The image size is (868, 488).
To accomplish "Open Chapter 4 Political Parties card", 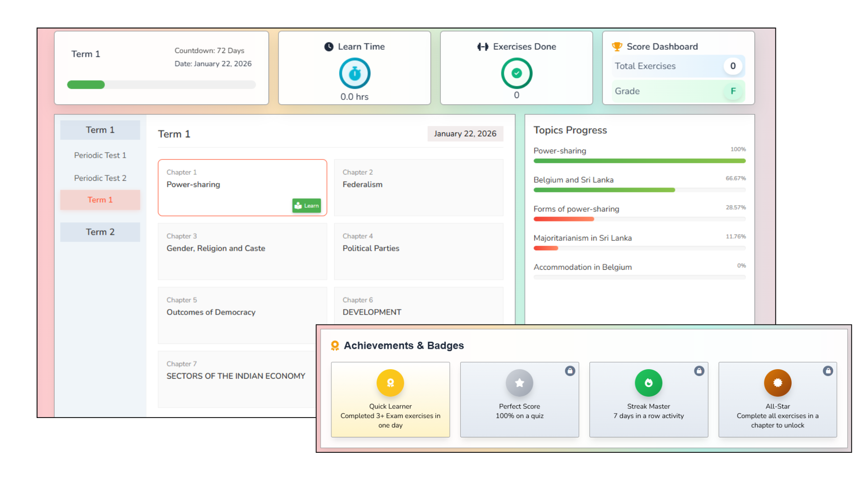I will click(x=418, y=251).
